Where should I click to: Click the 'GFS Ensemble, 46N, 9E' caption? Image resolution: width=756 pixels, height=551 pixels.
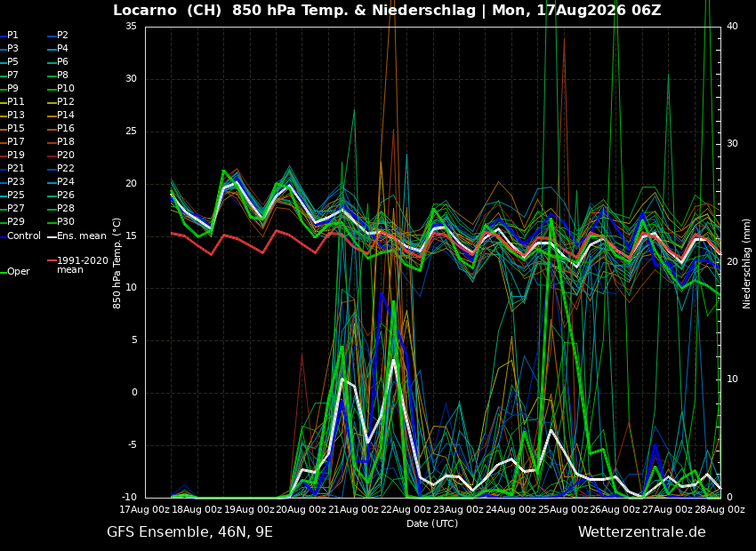pos(190,532)
